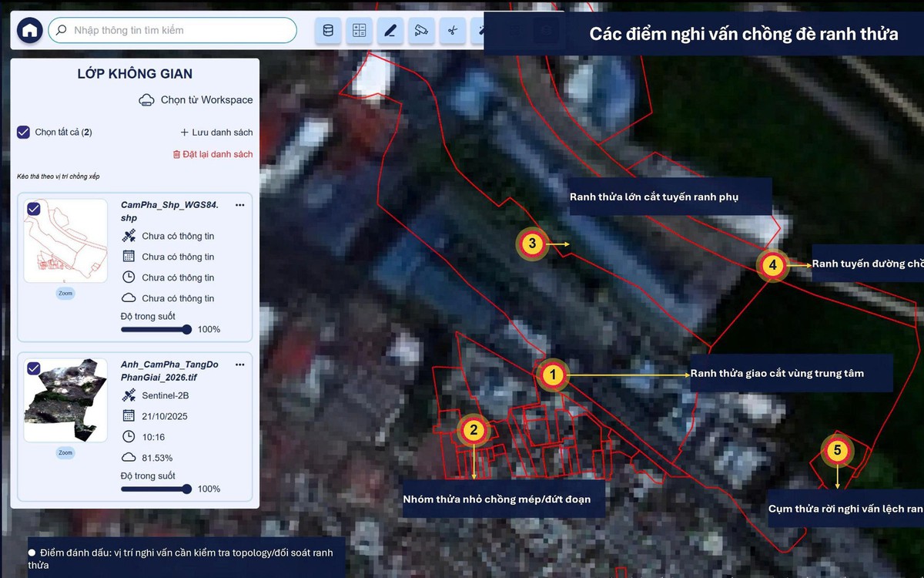Viewport: 924px width, 578px height.
Task: Go to the home button
Action: tap(29, 31)
